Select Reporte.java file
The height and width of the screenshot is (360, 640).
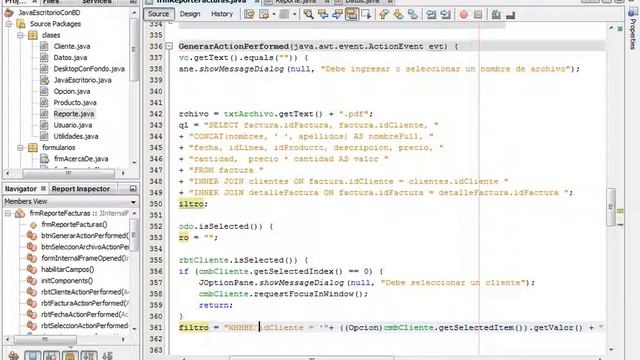[73, 114]
